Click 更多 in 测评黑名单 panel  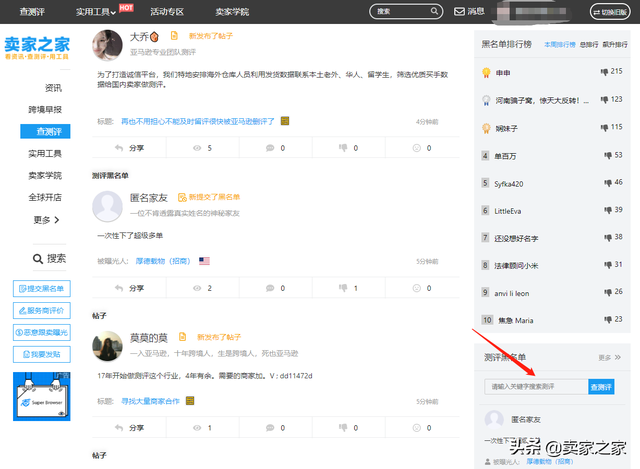(x=609, y=358)
